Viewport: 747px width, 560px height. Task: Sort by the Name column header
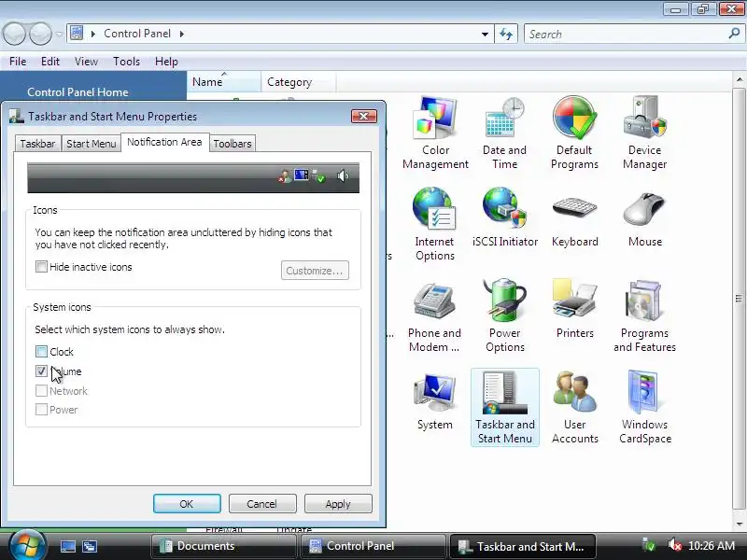coord(223,82)
